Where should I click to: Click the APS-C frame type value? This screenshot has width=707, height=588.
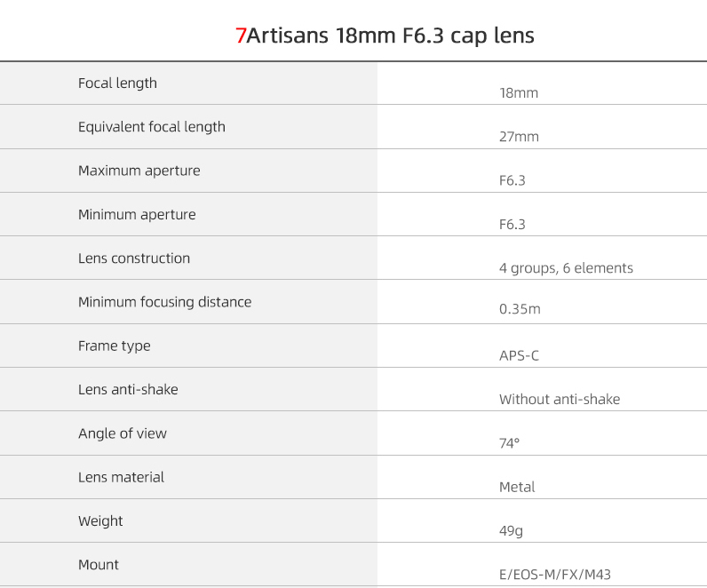coord(519,355)
